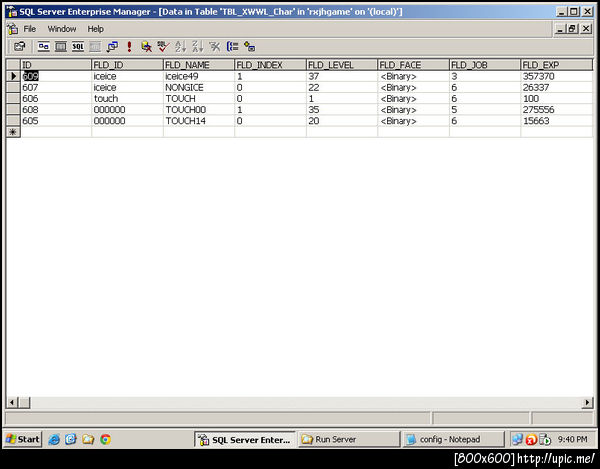This screenshot has width=600, height=469.
Task: Click the network tray icon
Action: pos(517,439)
